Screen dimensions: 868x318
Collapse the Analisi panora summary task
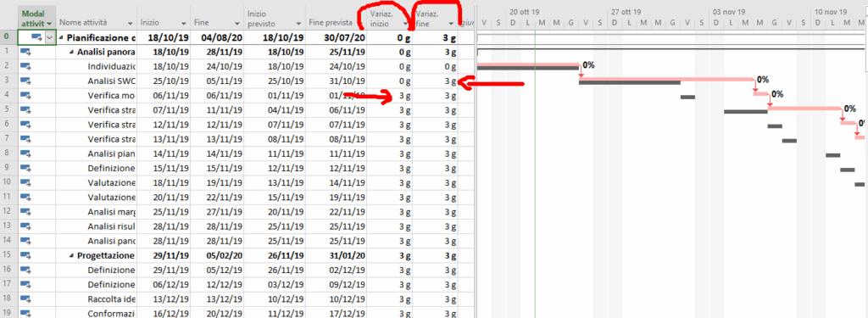[x=72, y=52]
